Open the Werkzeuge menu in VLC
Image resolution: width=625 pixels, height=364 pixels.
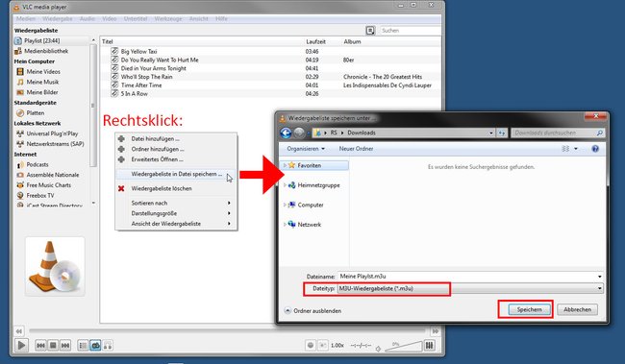pyautogui.click(x=168, y=18)
